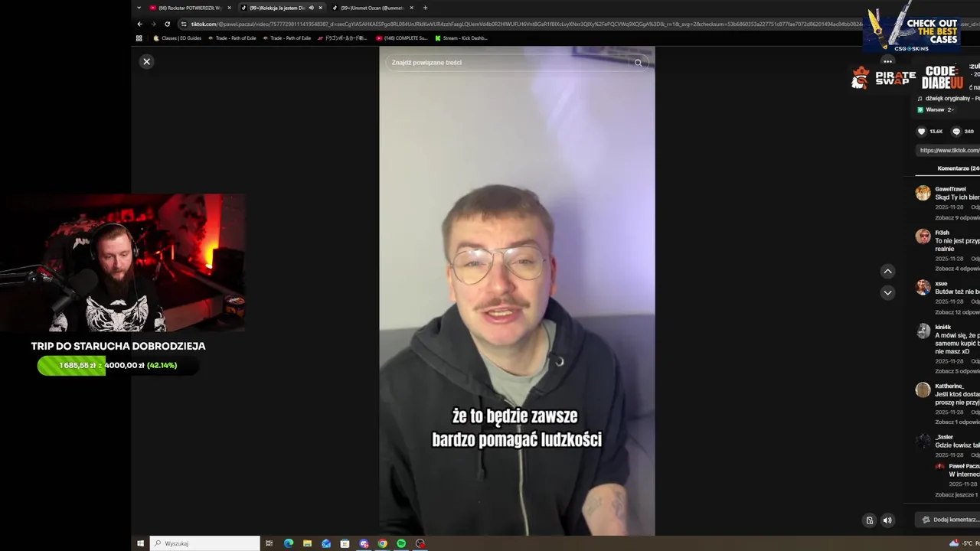Viewport: 980px width, 551px height.
Task: Open first 'Trade - Path of Exile' bookmark
Action: pos(232,37)
